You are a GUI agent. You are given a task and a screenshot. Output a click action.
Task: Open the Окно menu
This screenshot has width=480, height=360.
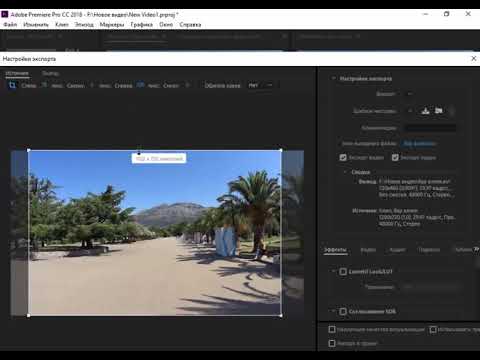166,24
